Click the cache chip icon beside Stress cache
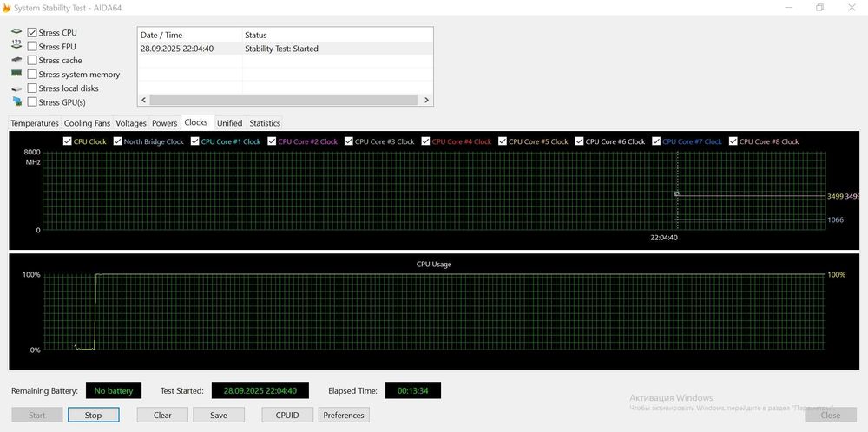This screenshot has width=868, height=432. [16, 61]
